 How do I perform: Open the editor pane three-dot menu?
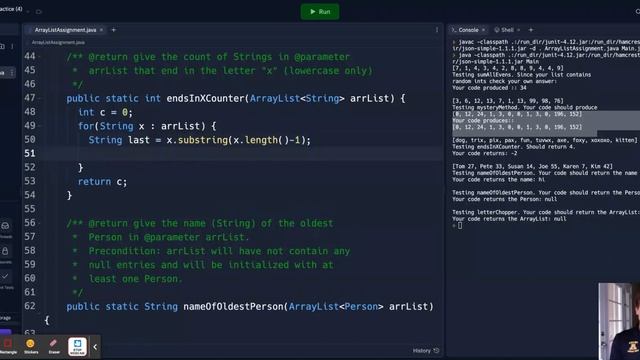tap(437, 30)
